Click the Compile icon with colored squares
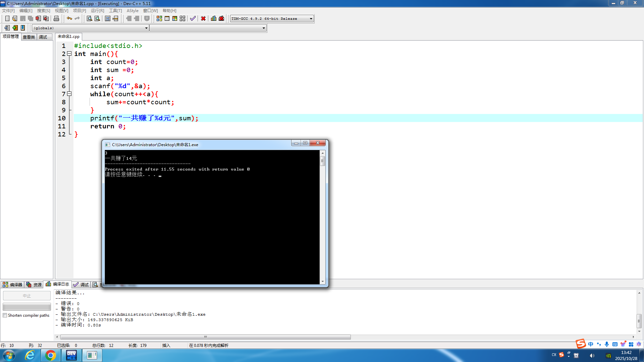The height and width of the screenshot is (362, 644). coord(159,18)
